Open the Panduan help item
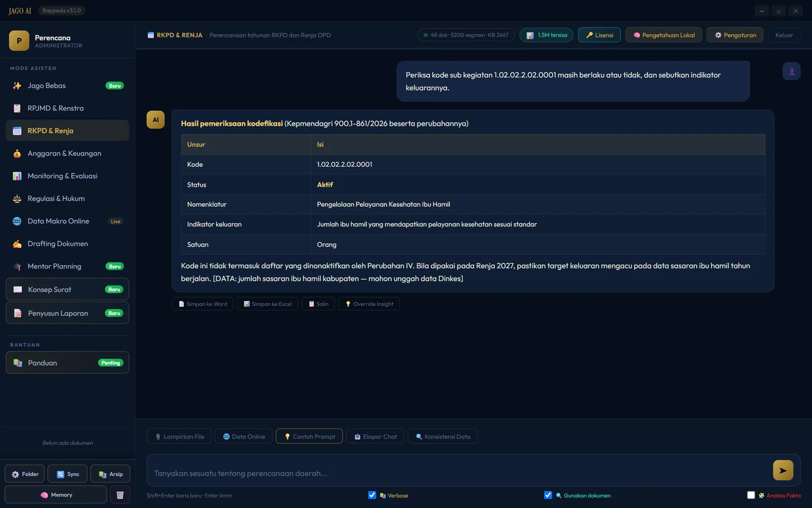 tap(67, 363)
